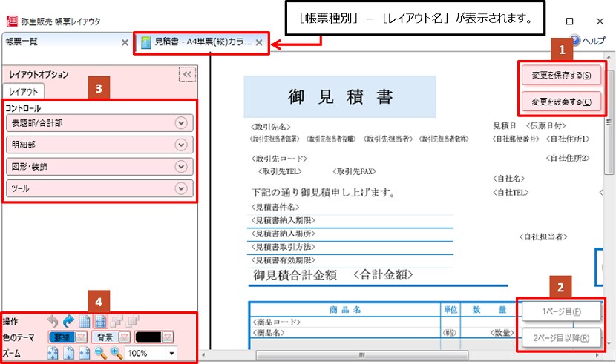The height and width of the screenshot is (364, 616).
Task: Expand the 表題部/合計部 control section
Action: (x=180, y=123)
